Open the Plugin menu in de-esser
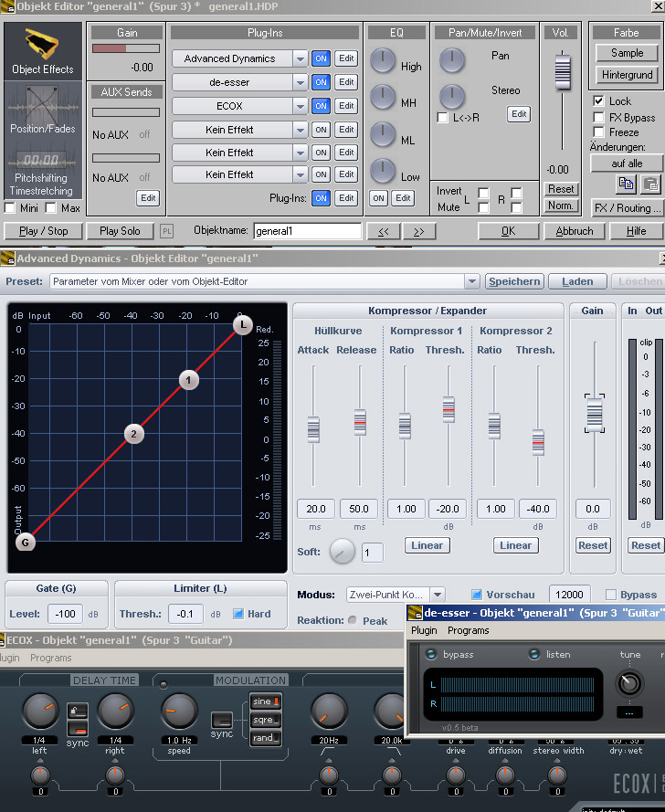The image size is (665, 812). [424, 630]
